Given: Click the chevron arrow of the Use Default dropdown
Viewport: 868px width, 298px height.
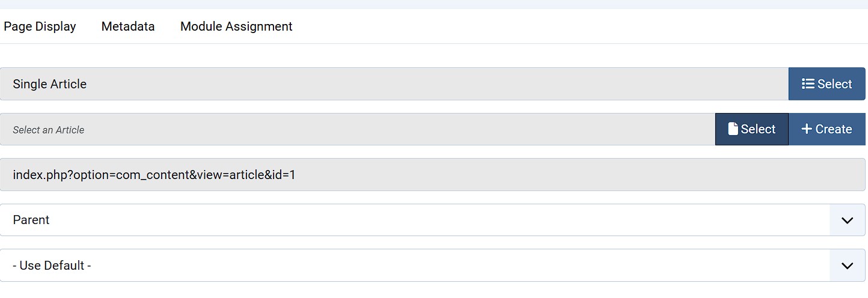Looking at the screenshot, I should point(847,266).
